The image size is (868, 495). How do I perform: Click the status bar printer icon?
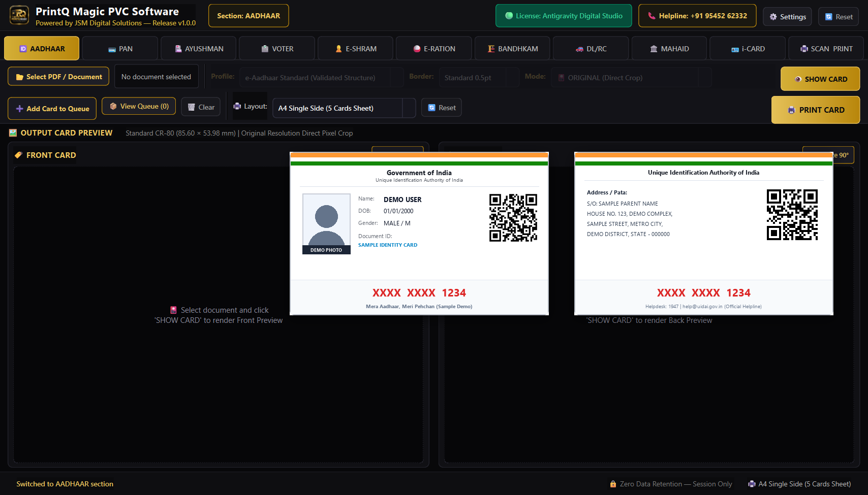[752, 484]
